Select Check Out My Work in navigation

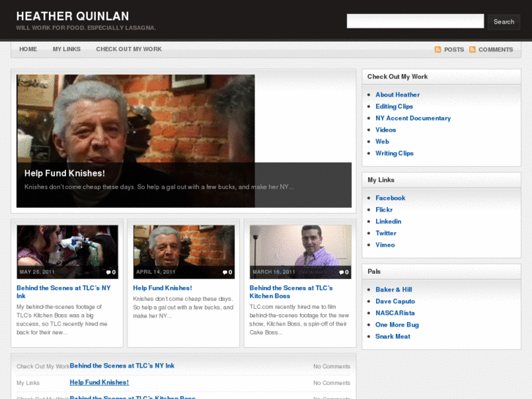[129, 49]
